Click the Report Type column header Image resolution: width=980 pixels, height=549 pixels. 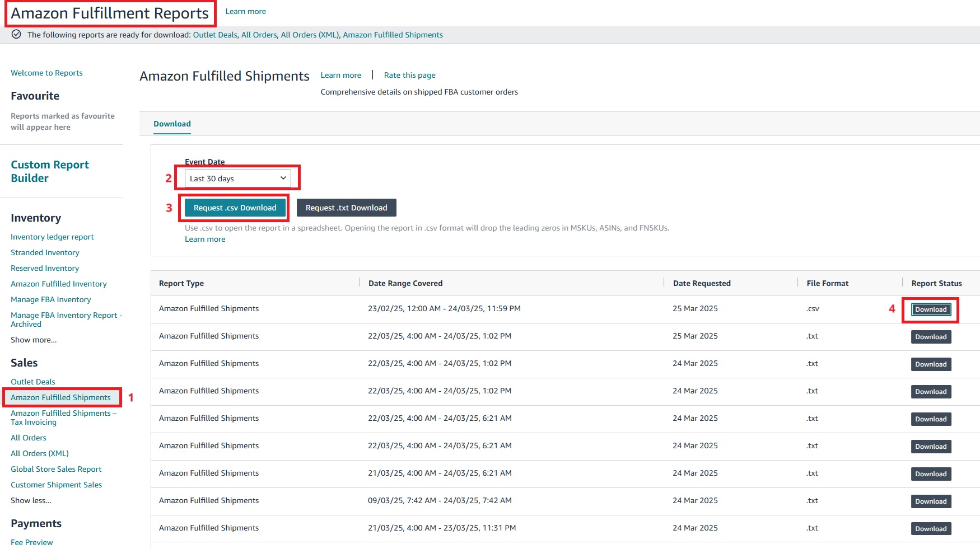[181, 283]
